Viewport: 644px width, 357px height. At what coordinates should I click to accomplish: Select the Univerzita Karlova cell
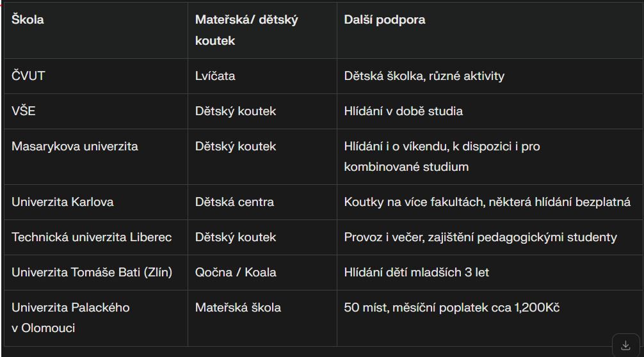coord(95,202)
